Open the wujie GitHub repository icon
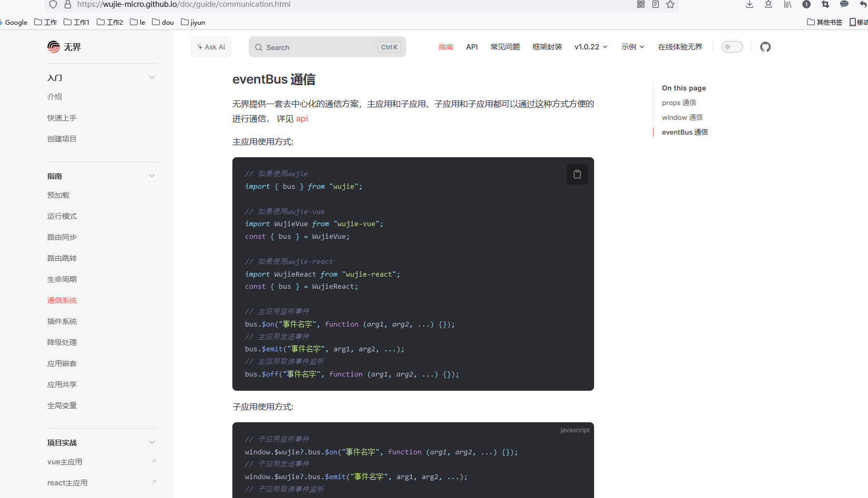Viewport: 868px width, 498px height. 765,47
